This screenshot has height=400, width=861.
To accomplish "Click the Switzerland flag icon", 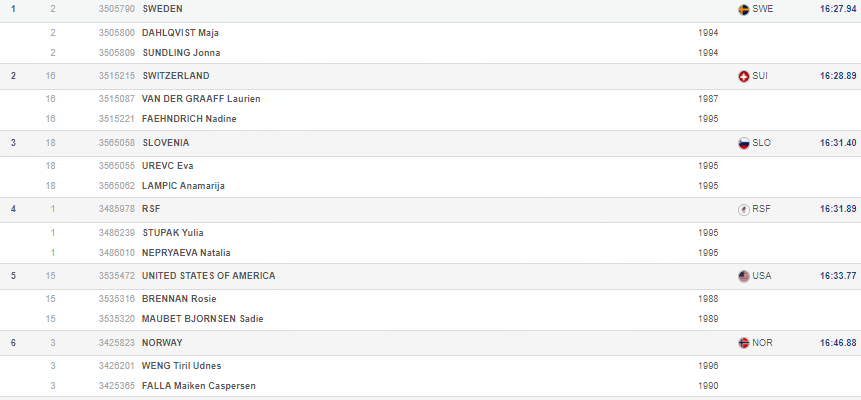I will 743,76.
